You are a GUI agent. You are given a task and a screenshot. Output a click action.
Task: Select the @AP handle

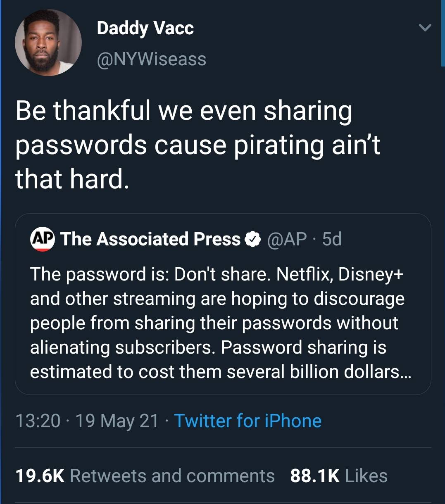point(288,239)
